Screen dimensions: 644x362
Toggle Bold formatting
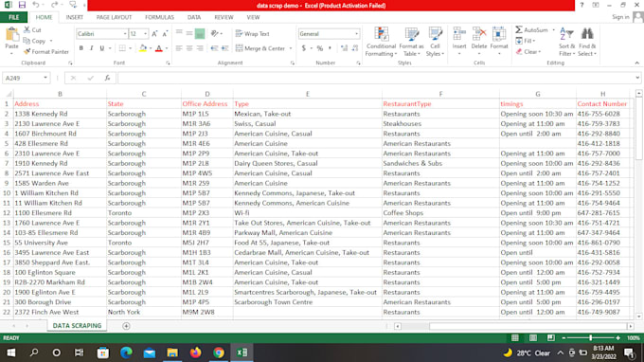[x=80, y=48]
